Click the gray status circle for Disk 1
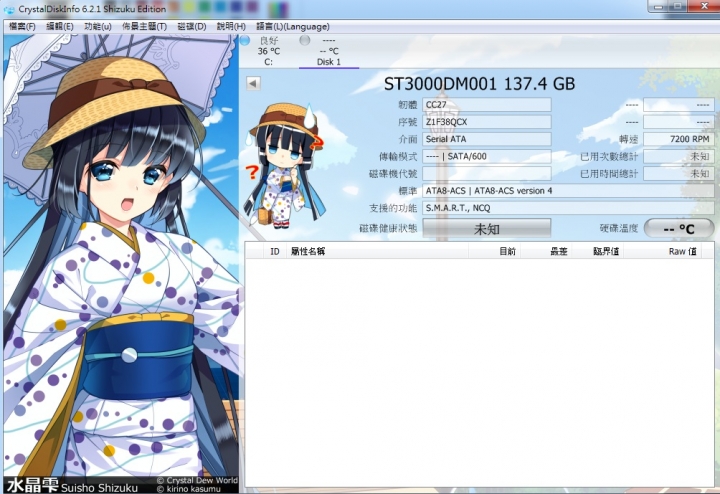This screenshot has height=494, width=720. click(304, 40)
